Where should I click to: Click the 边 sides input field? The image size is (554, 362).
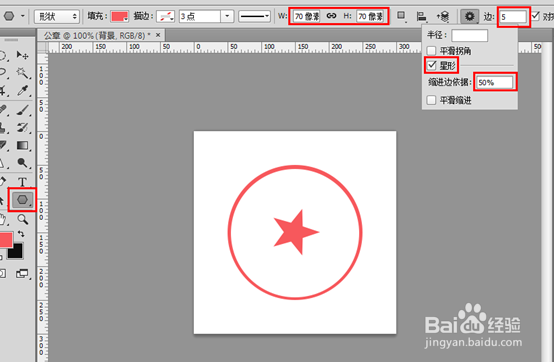(513, 17)
